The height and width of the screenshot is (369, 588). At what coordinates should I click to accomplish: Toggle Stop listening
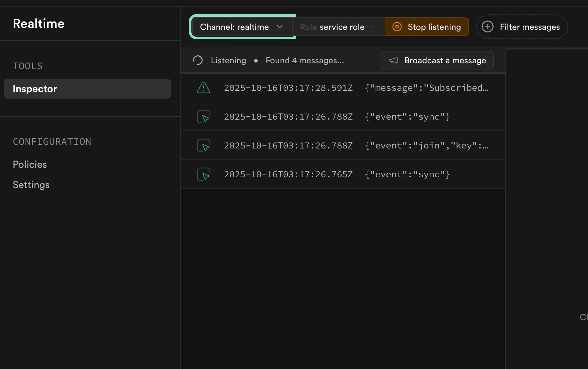coord(427,27)
